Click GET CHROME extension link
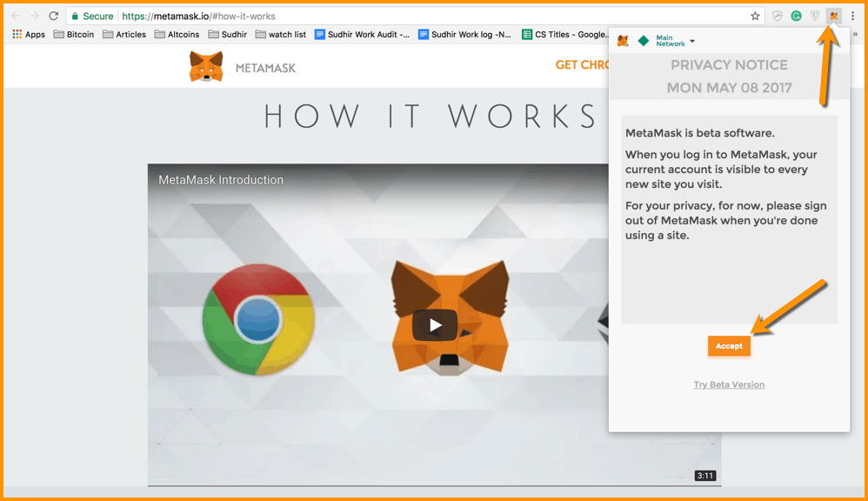 [x=582, y=64]
